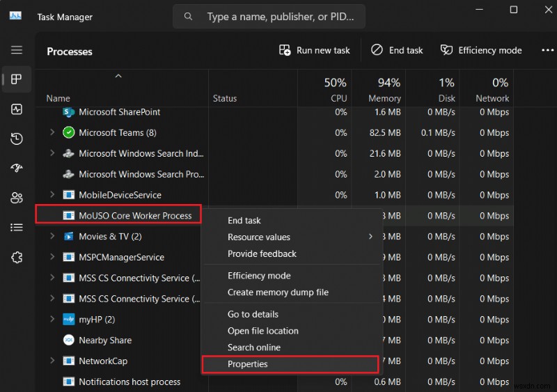Choose Efficiency mode in context menu
This screenshot has width=557, height=392.
(292, 276)
